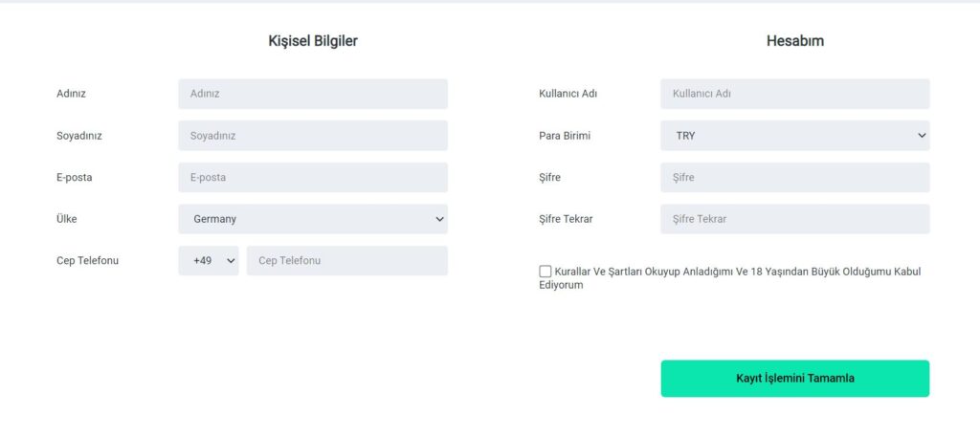Open the Ülke country dropdown showing Germany

312,219
